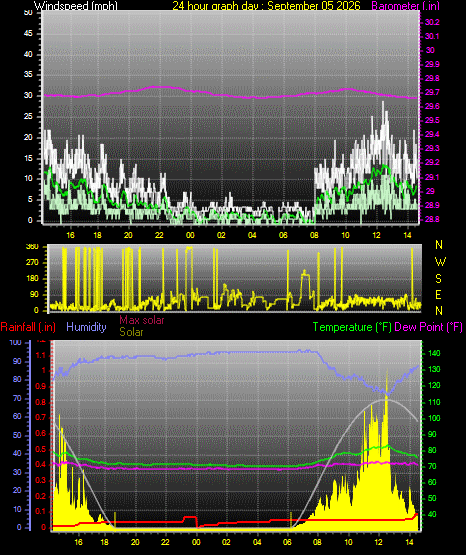466x555 pixels.
Task: Click the rainfall scale value 0.4
Action: click(x=41, y=464)
